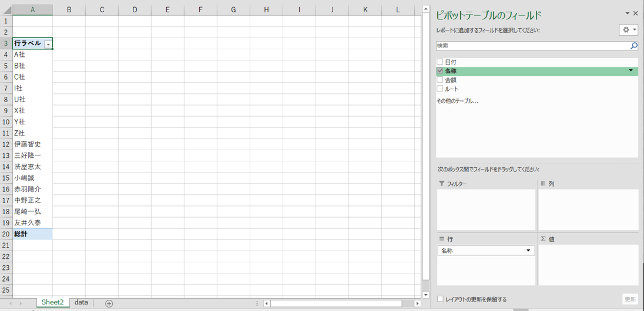Click the select-all corner of sheet
The image size is (644, 311).
(x=6, y=10)
